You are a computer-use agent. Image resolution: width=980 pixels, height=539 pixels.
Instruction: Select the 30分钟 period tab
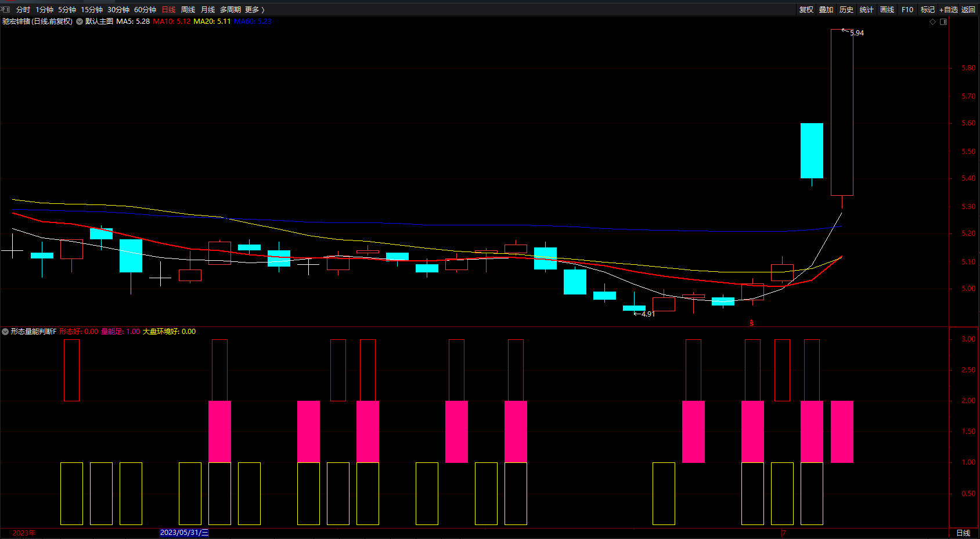(118, 9)
